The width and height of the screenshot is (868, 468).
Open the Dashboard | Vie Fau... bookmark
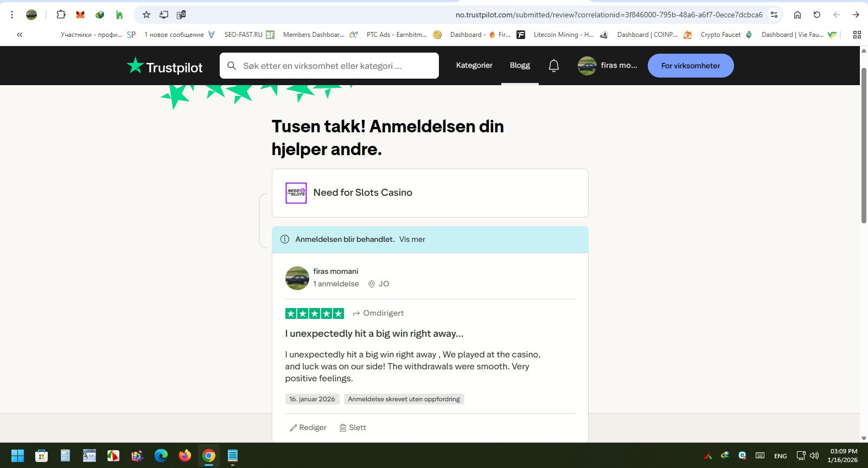pyautogui.click(x=799, y=35)
